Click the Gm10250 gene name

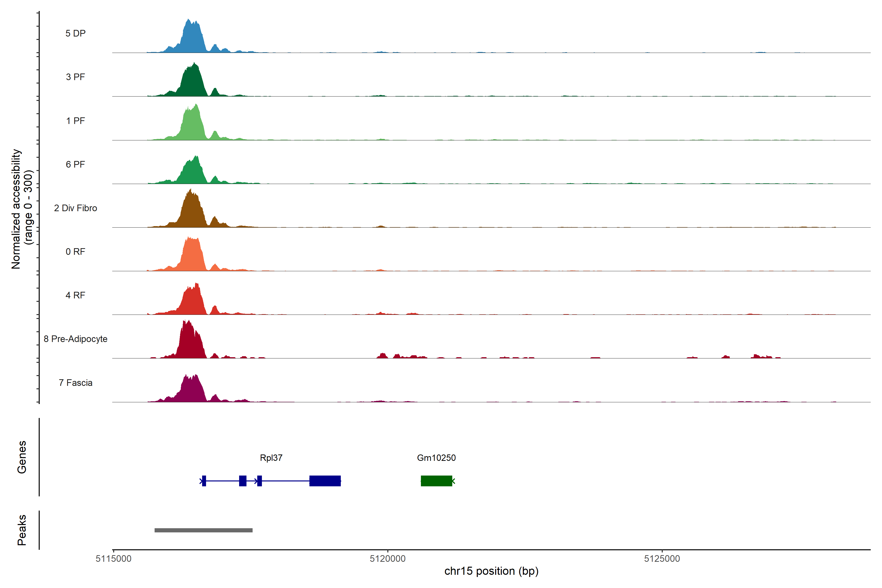coord(436,457)
